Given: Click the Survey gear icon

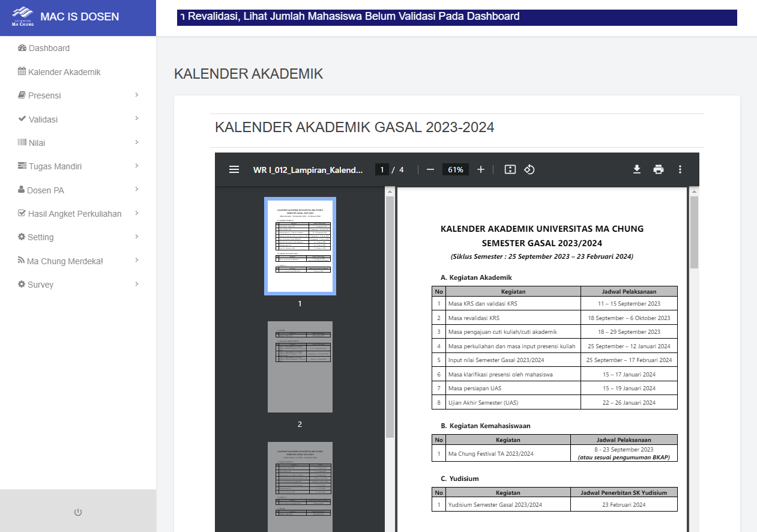Looking at the screenshot, I should (x=22, y=284).
